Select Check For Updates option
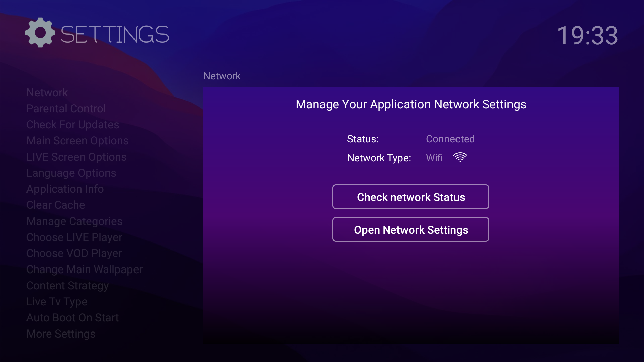This screenshot has height=362, width=644. click(72, 125)
